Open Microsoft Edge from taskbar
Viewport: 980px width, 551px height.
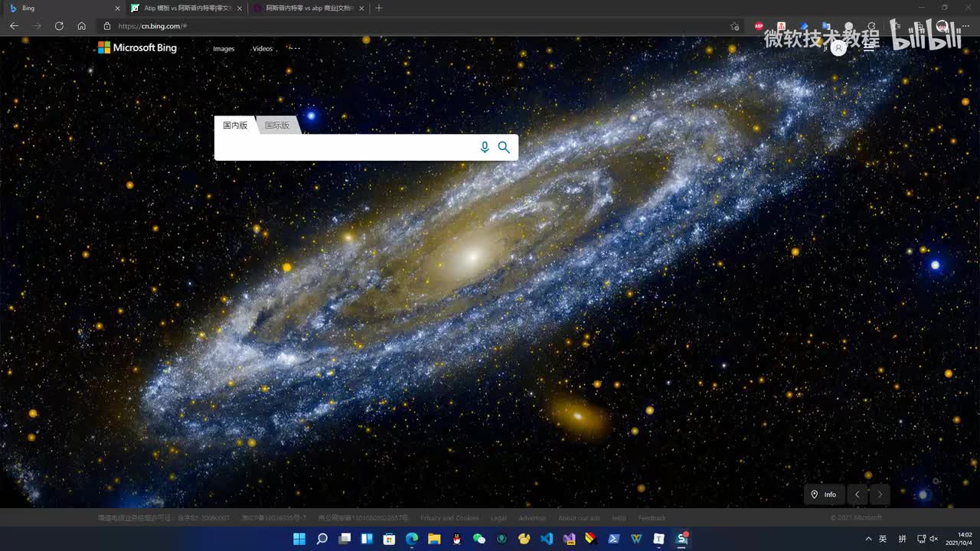[x=412, y=539]
